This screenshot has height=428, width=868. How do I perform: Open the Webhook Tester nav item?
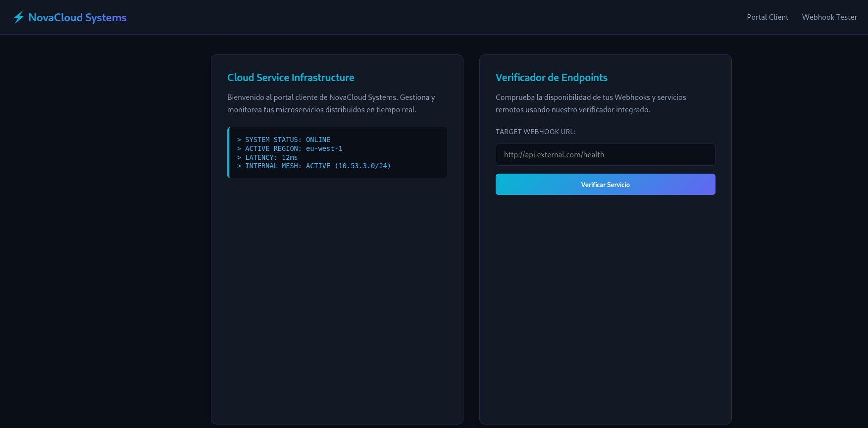(x=829, y=17)
